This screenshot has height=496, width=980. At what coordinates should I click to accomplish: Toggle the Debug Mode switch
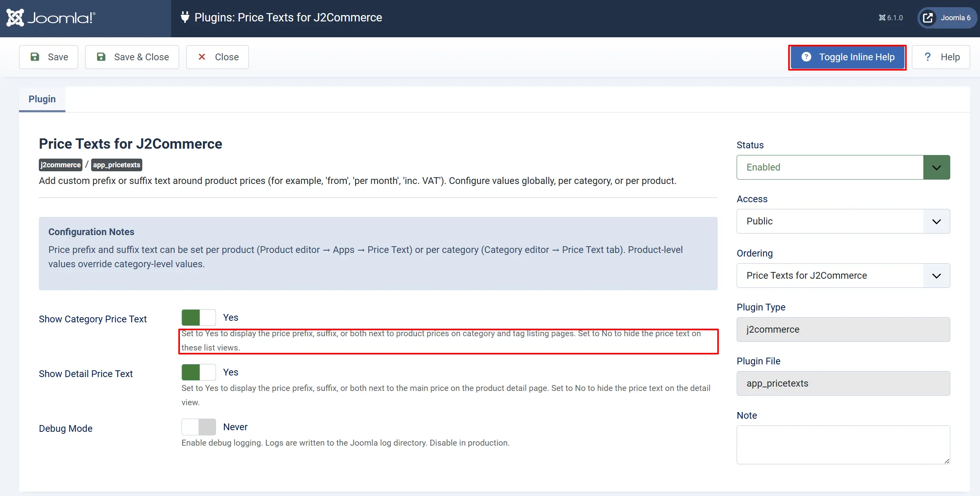[x=199, y=427]
